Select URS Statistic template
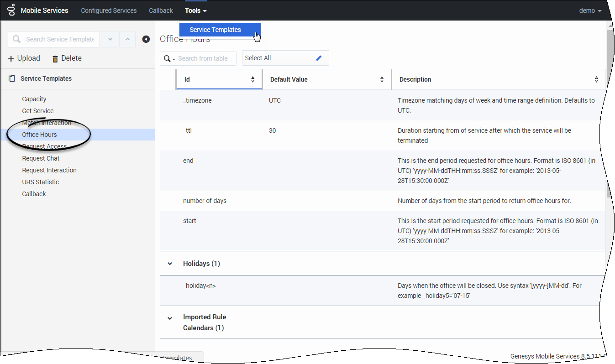 click(x=40, y=182)
